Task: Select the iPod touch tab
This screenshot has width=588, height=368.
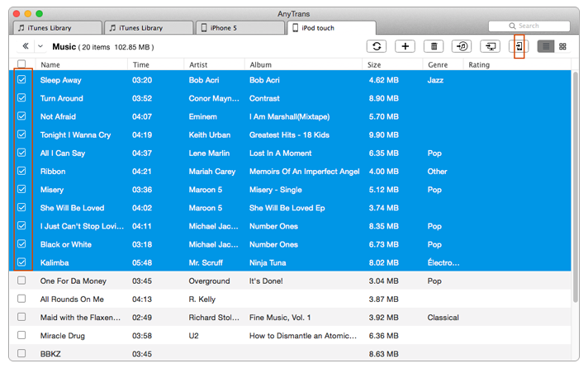Action: pyautogui.click(x=331, y=28)
